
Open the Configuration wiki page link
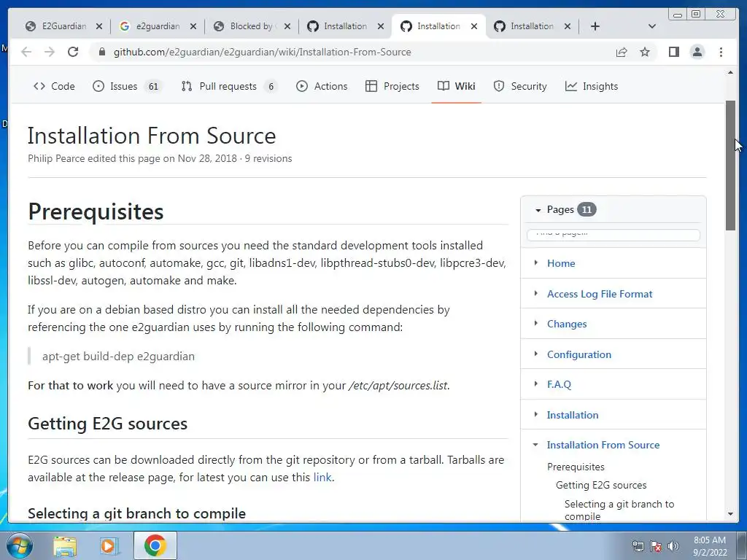coord(578,354)
